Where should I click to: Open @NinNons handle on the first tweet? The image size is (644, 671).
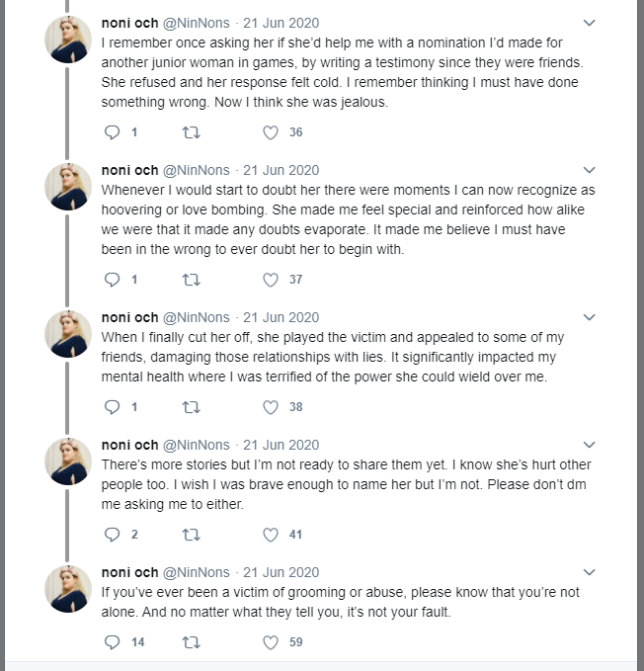[x=197, y=23]
